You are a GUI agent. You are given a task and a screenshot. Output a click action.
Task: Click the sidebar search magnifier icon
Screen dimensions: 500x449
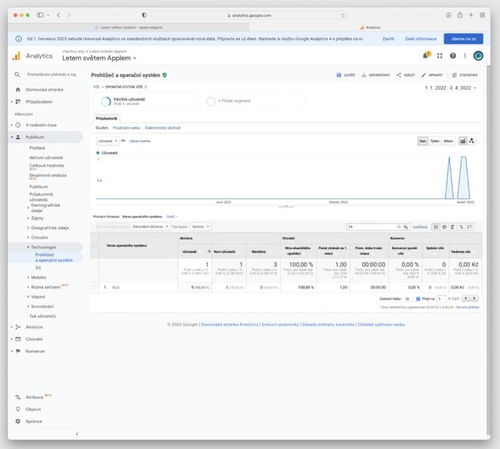click(x=17, y=75)
